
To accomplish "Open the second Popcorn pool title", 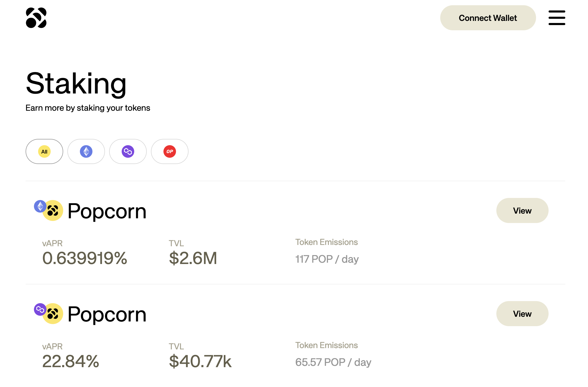I will (x=107, y=314).
